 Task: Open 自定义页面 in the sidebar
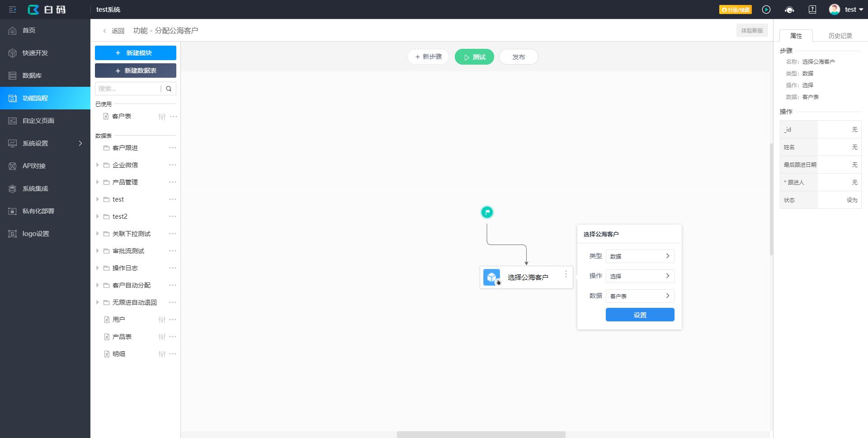point(45,121)
